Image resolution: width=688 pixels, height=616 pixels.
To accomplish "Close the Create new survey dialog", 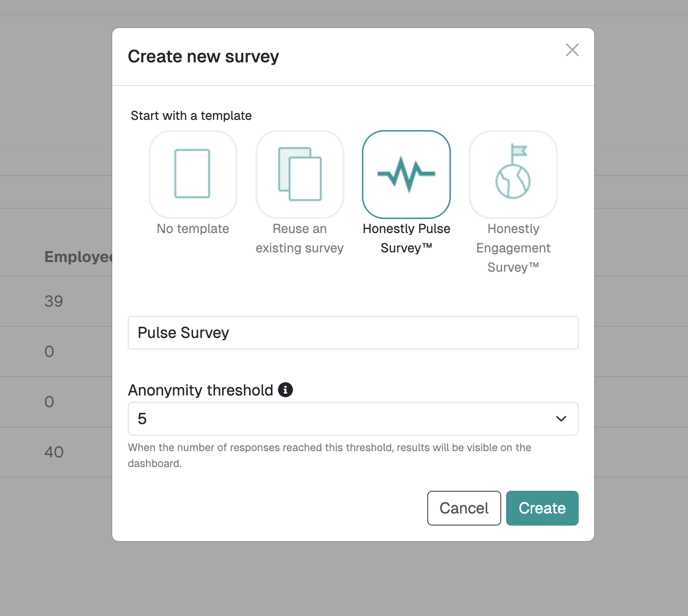I will click(572, 50).
